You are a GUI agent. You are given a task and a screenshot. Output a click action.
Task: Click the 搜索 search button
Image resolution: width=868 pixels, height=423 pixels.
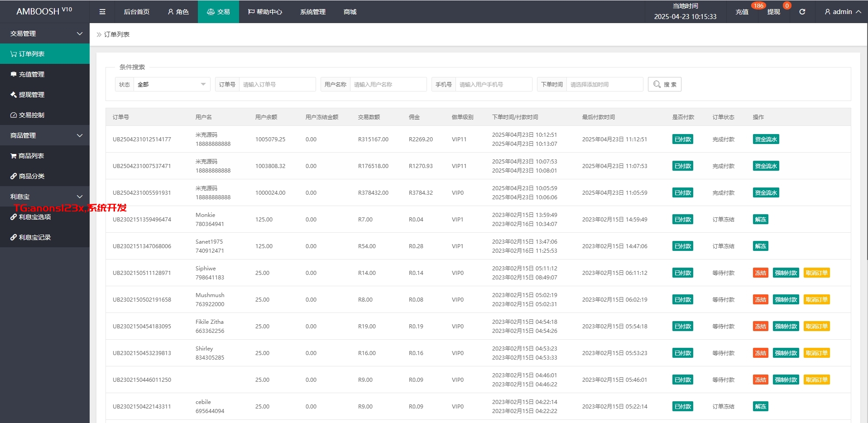point(664,84)
